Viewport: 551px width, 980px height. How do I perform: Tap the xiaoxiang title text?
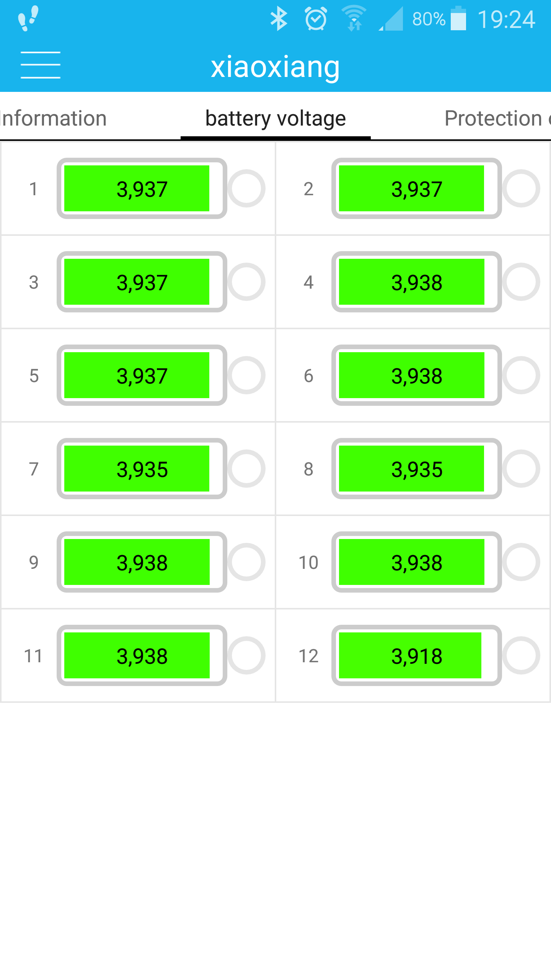point(275,67)
